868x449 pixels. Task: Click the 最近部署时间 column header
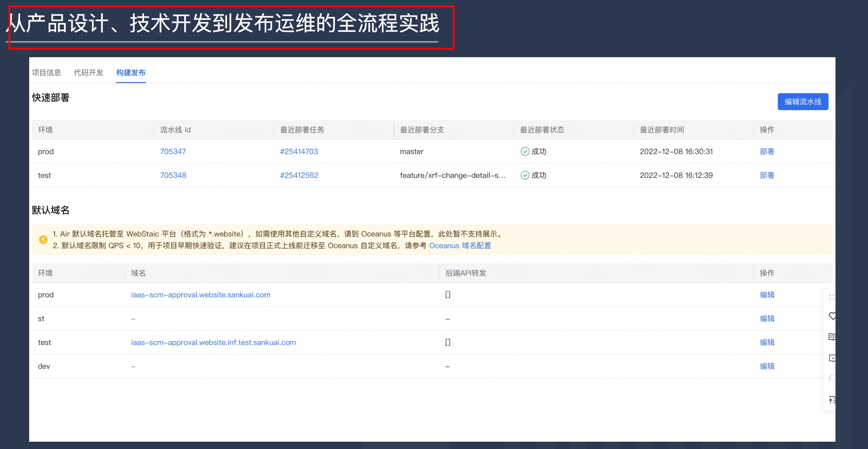point(662,130)
